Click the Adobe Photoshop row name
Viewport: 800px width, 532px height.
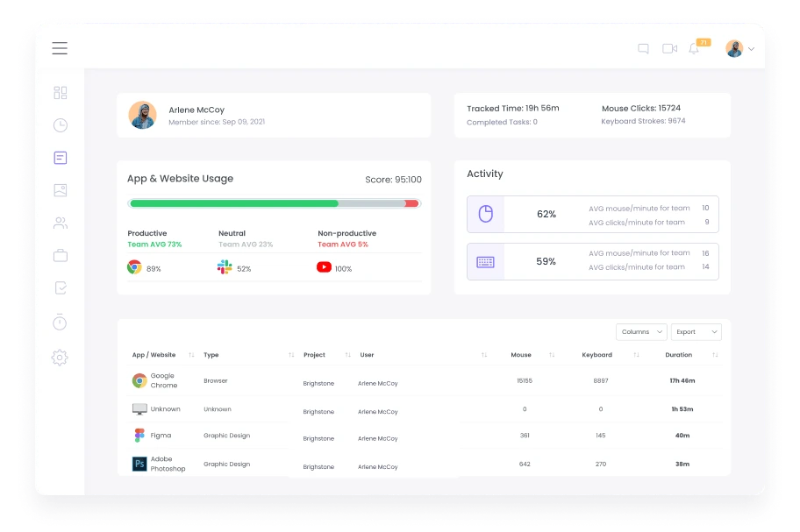pyautogui.click(x=168, y=464)
